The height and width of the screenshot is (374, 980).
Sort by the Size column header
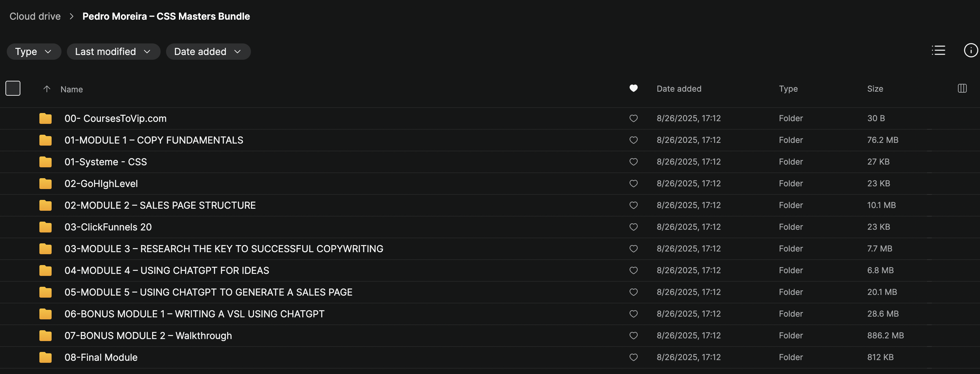coord(875,89)
